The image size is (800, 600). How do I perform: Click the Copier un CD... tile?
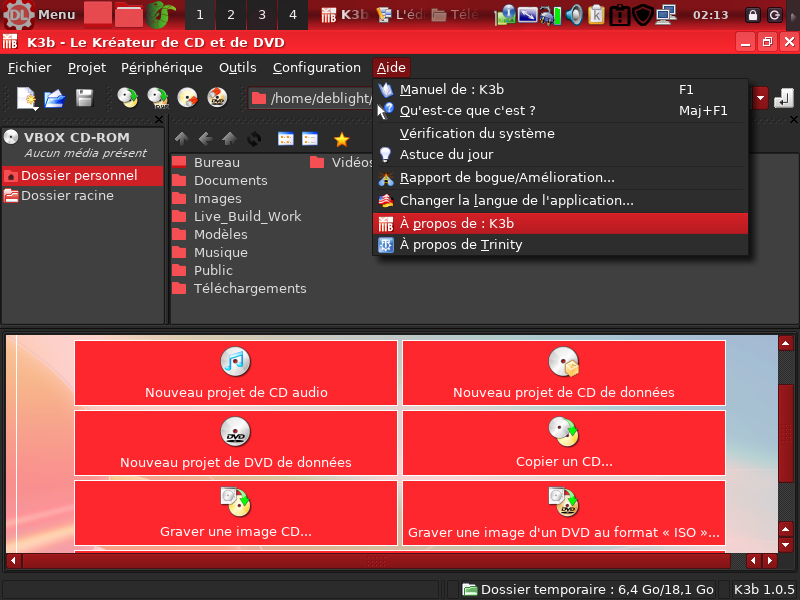pyautogui.click(x=564, y=442)
